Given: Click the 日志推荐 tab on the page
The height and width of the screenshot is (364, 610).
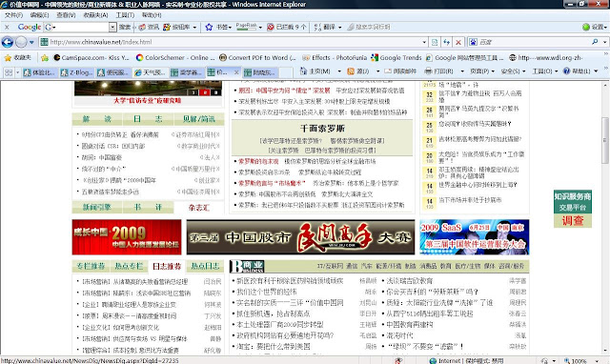Looking at the screenshot, I should (x=167, y=267).
